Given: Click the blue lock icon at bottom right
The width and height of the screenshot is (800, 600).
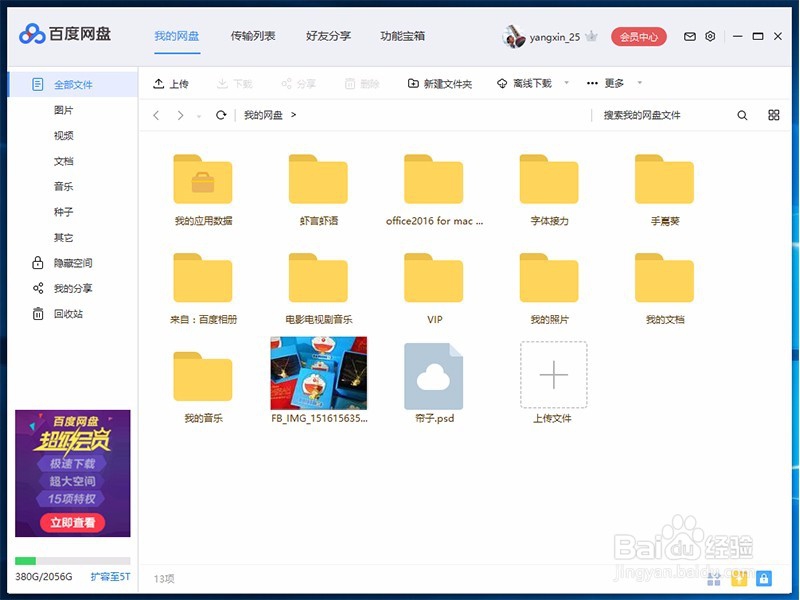Looking at the screenshot, I should (765, 578).
